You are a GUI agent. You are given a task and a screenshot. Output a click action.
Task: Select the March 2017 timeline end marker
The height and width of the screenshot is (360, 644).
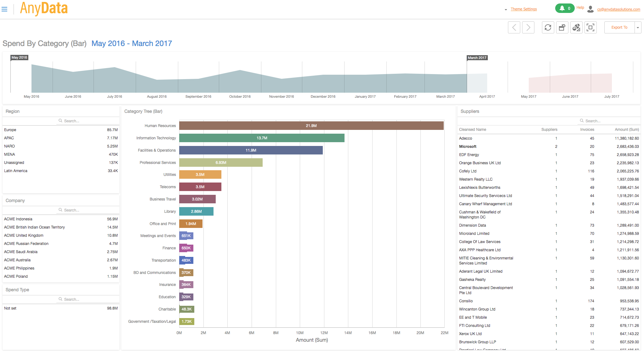point(477,58)
